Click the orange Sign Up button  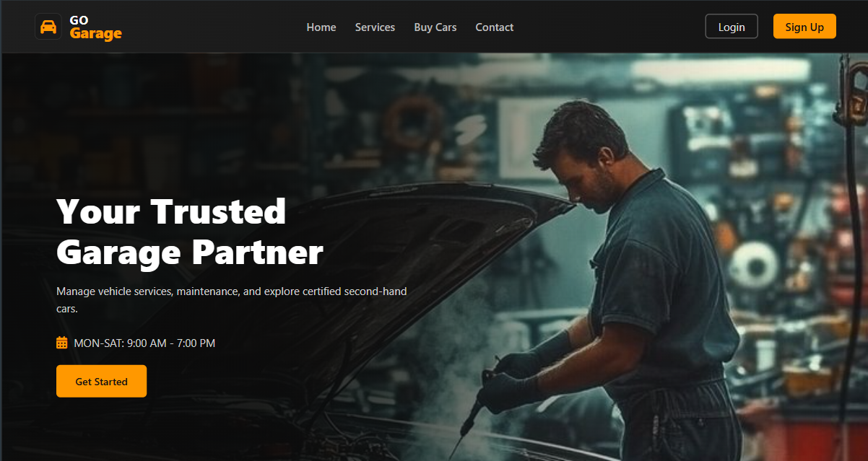804,27
